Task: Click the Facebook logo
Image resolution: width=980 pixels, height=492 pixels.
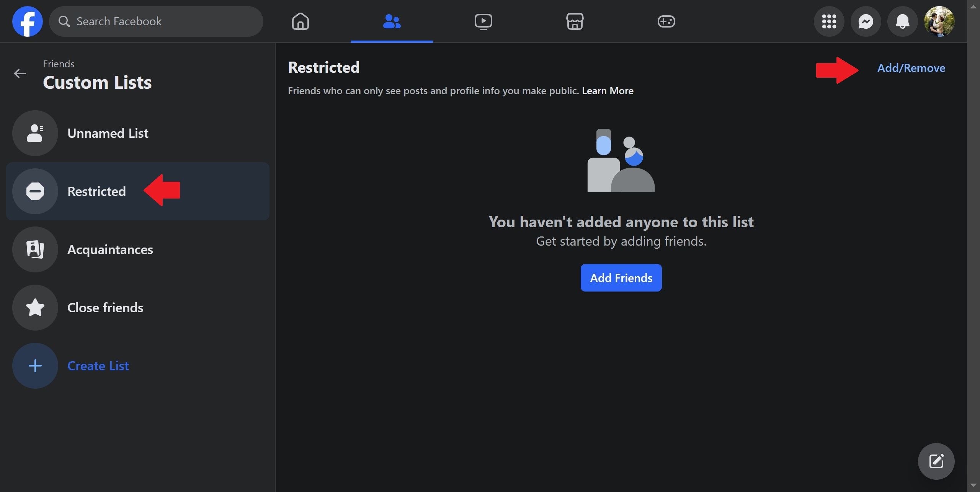Action: tap(27, 21)
